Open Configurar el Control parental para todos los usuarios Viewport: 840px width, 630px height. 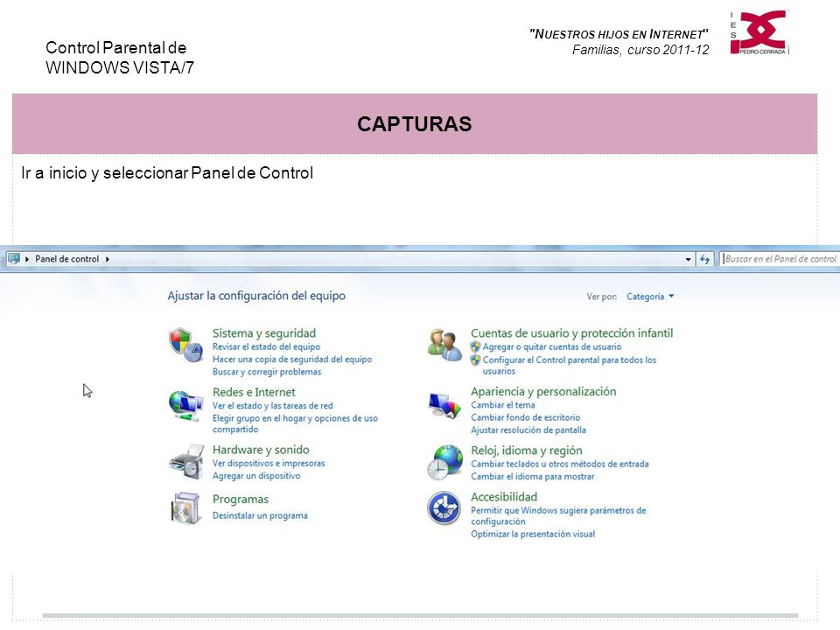coord(570,366)
